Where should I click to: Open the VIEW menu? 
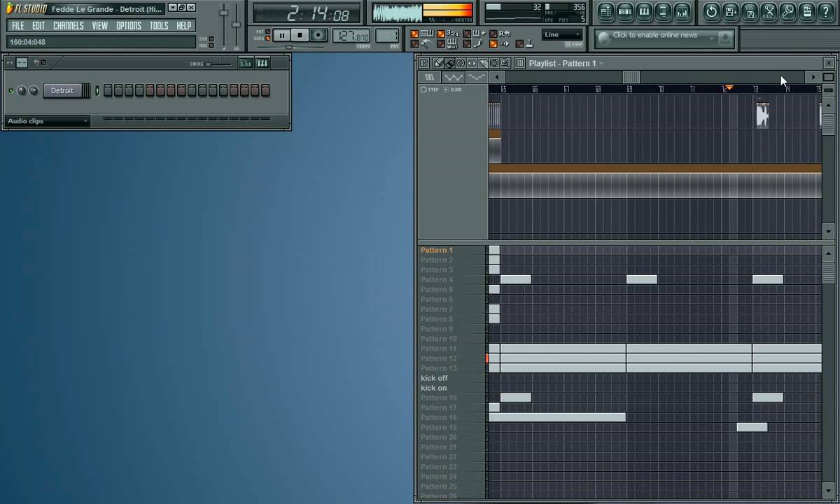100,25
